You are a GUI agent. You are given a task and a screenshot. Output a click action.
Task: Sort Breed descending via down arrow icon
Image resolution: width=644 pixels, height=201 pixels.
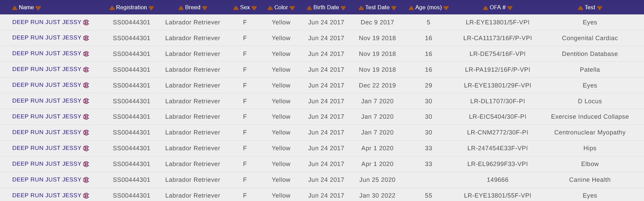click(x=205, y=8)
